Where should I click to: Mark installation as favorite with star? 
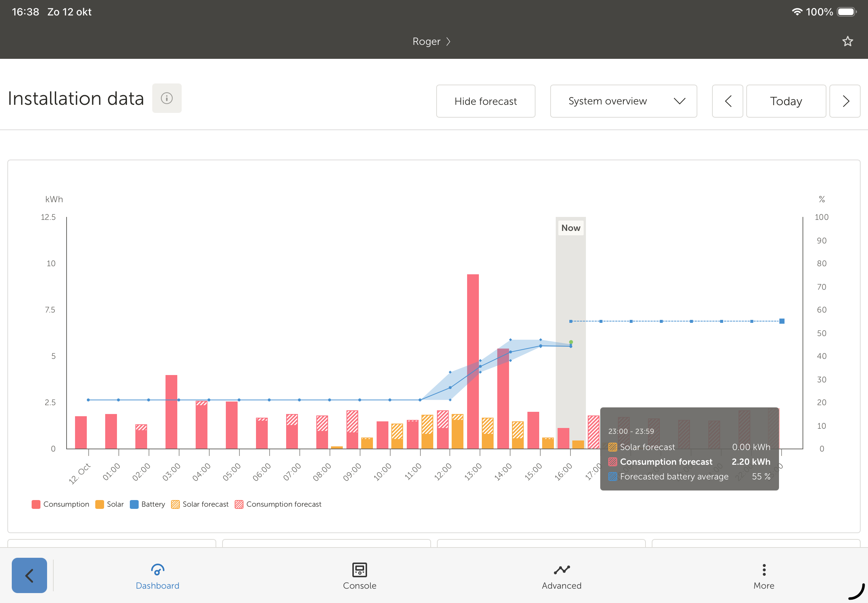click(x=848, y=41)
